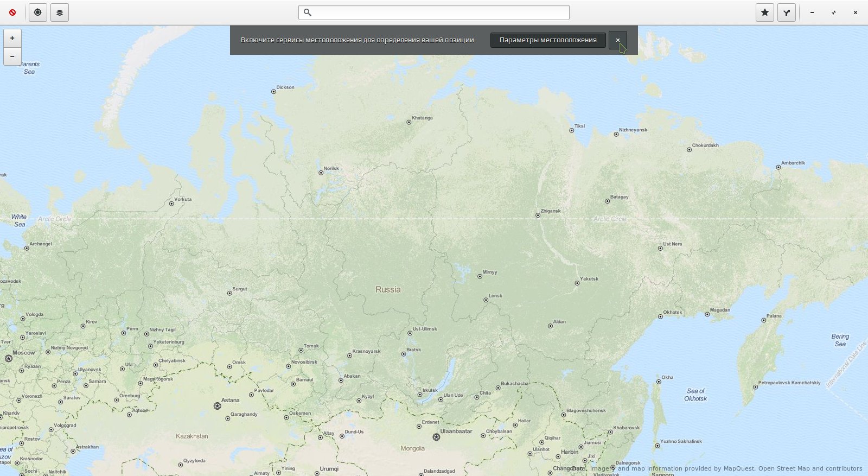This screenshot has height=476, width=868.
Task: Click the locate current position button
Action: click(38, 12)
